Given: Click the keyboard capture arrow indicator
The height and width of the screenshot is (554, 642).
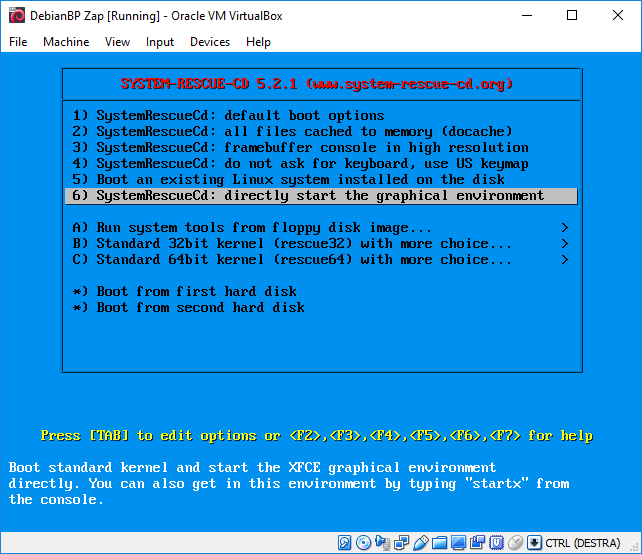Looking at the screenshot, I should pyautogui.click(x=534, y=543).
